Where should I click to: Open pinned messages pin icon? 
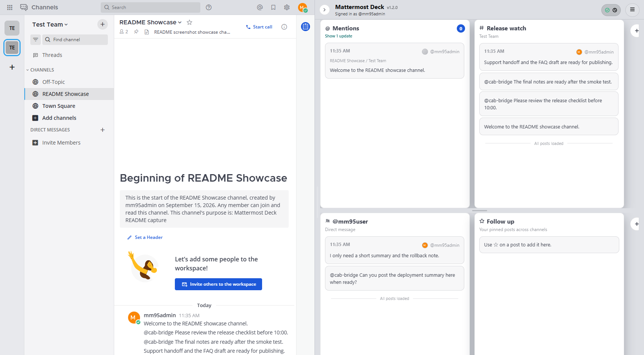click(136, 32)
